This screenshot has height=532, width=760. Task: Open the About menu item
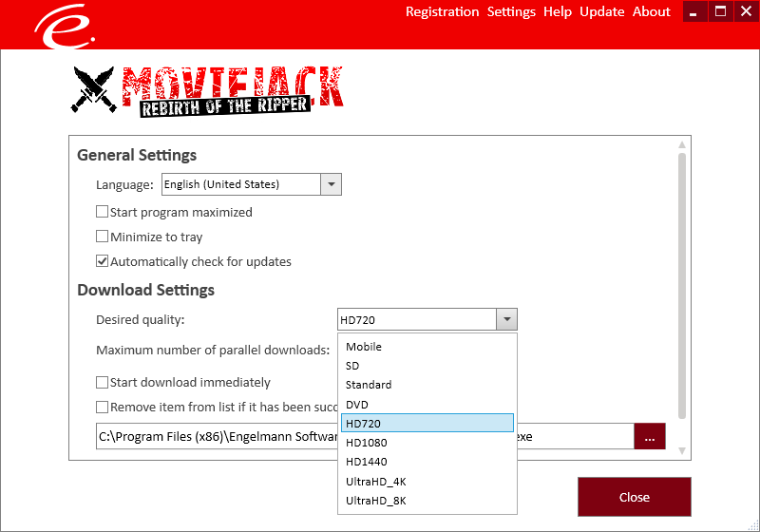click(x=651, y=11)
